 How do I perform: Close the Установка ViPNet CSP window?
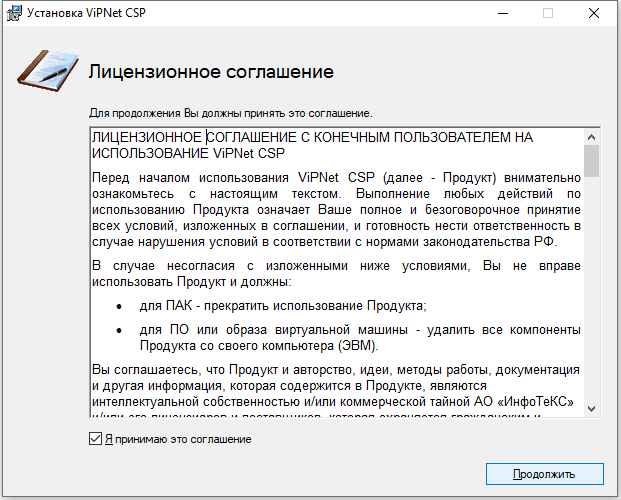[x=594, y=13]
